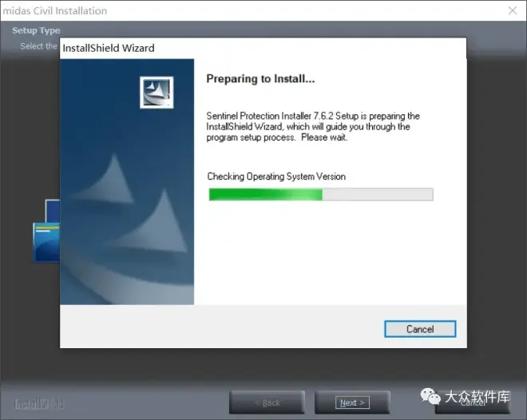527x420 pixels.
Task: Click the 'Select the' subtitle under Setup Type
Action: pos(38,46)
